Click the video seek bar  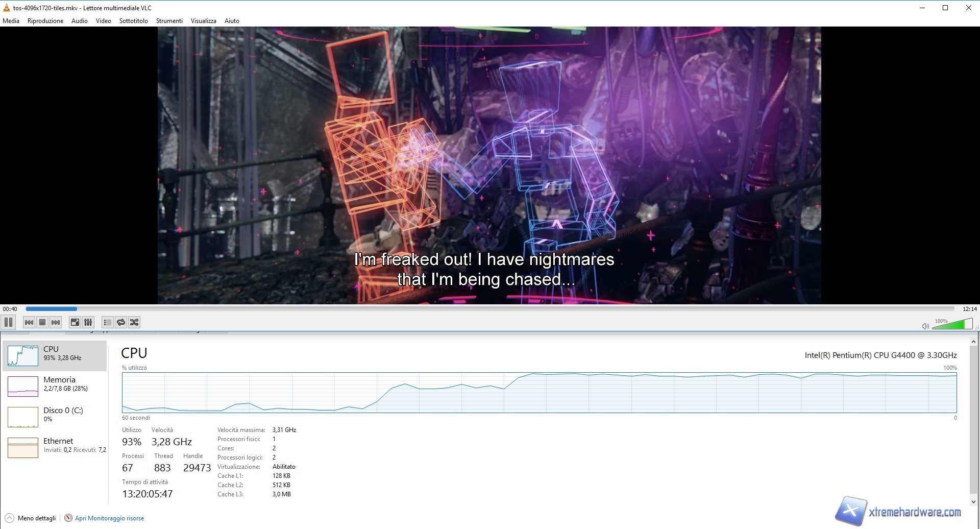click(x=490, y=309)
